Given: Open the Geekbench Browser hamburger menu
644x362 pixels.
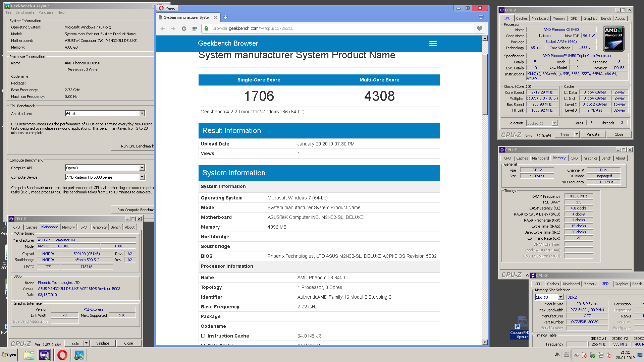Looking at the screenshot, I should tap(433, 44).
